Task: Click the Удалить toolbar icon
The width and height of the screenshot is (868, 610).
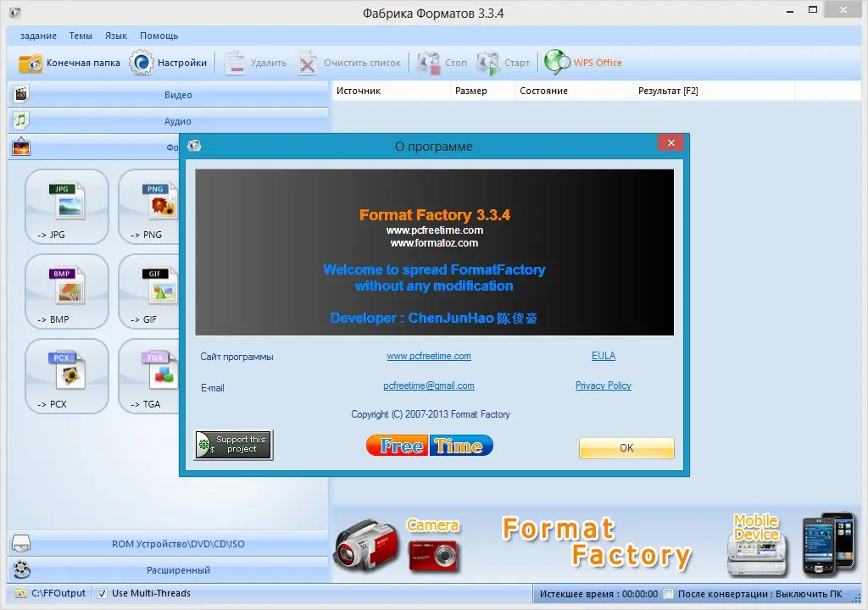Action: coord(235,63)
